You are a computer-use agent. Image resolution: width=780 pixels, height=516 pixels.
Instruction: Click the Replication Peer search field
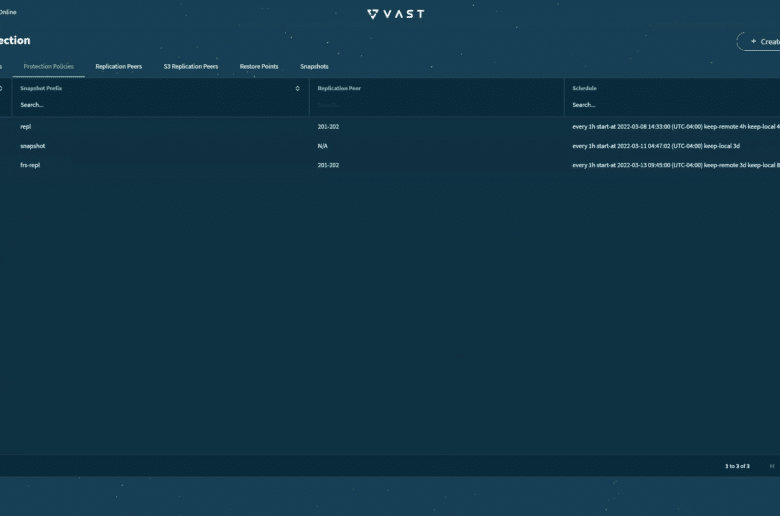click(438, 105)
